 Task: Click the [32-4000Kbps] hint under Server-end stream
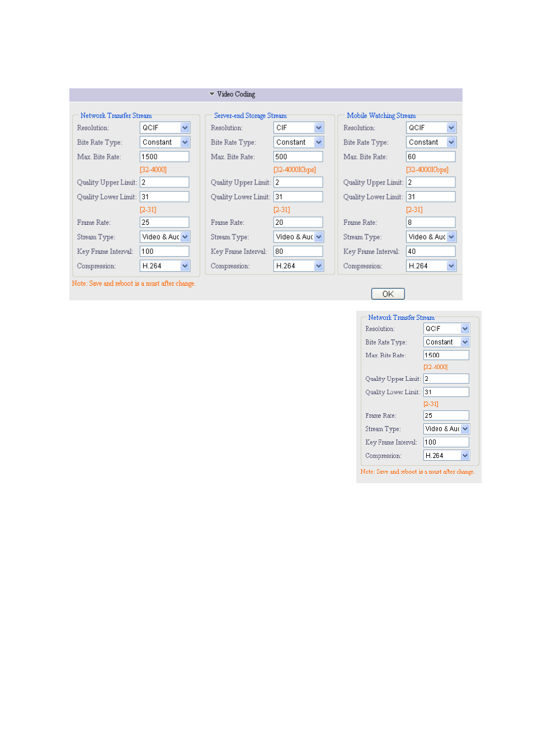[295, 169]
